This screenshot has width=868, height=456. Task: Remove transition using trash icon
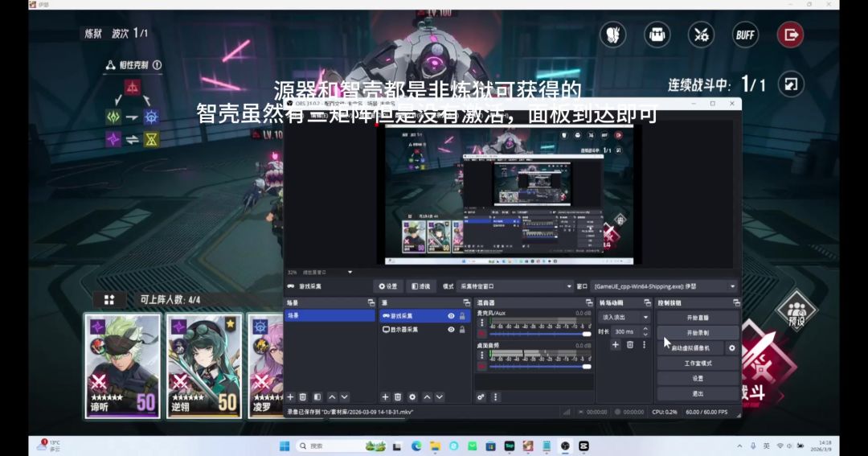point(630,345)
